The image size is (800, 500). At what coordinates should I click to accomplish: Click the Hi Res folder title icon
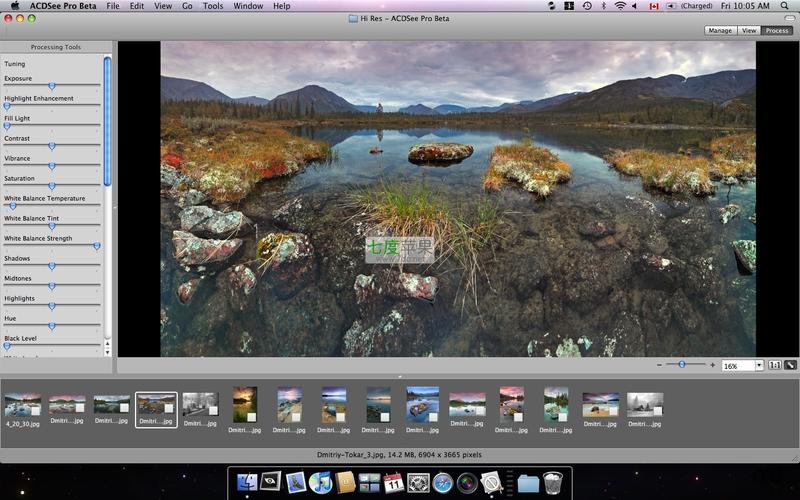point(353,18)
